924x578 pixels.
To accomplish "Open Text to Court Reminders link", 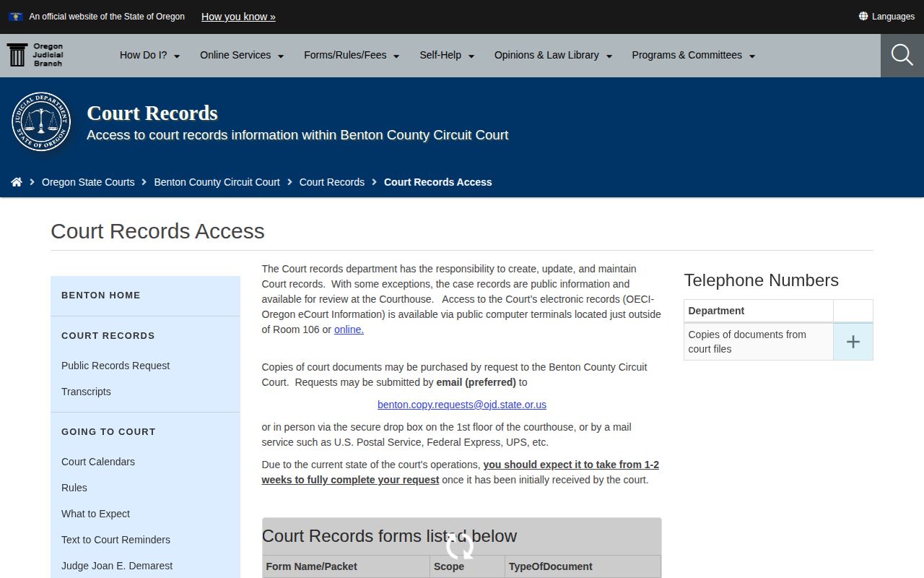I will pyautogui.click(x=115, y=540).
